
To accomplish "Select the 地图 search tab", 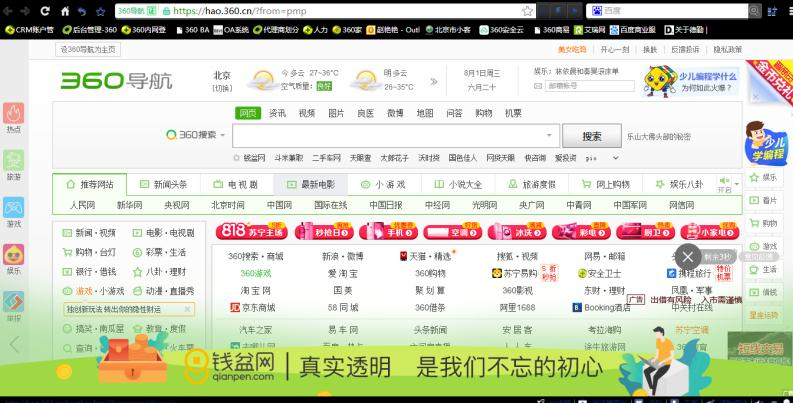I will 425,113.
